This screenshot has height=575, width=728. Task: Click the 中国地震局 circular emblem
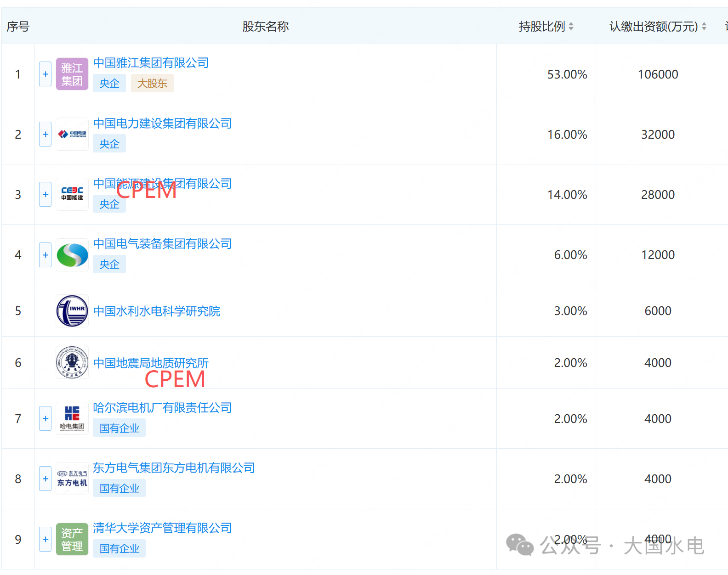click(72, 362)
